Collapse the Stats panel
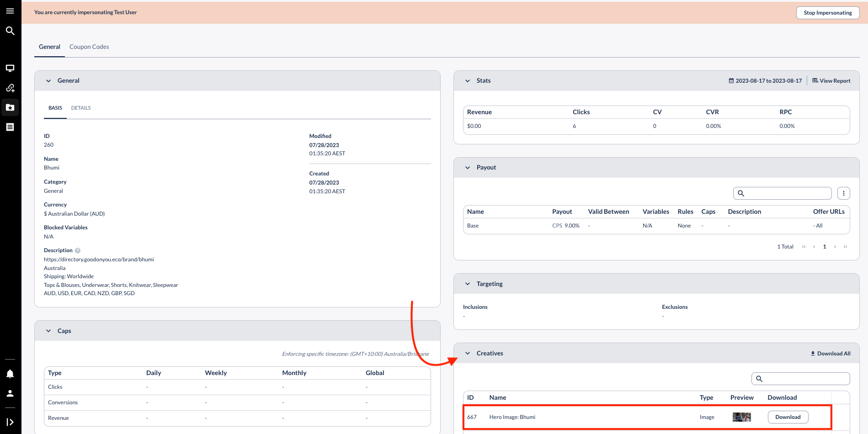 tap(468, 81)
